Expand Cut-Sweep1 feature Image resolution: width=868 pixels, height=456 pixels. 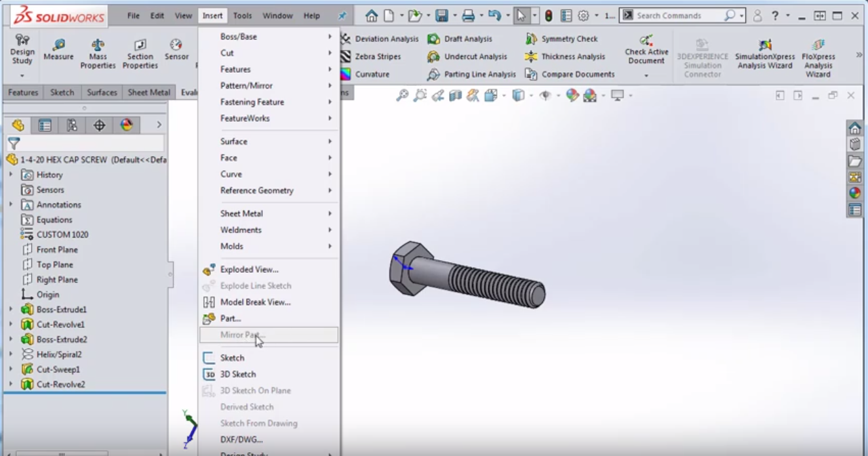(10, 369)
